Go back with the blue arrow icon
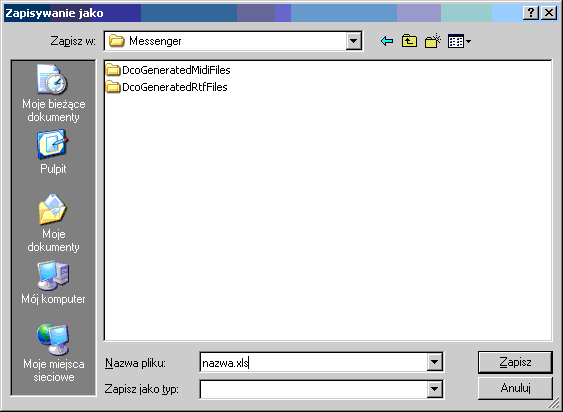 click(387, 41)
